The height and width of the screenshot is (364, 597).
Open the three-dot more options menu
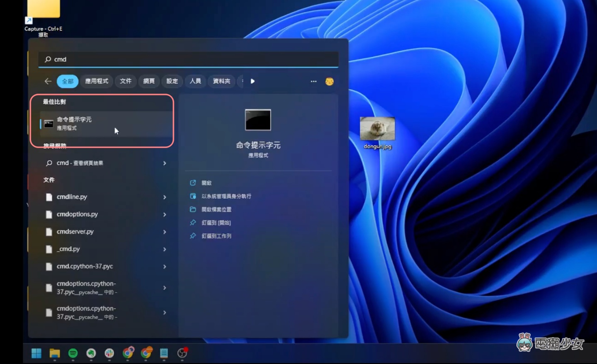pyautogui.click(x=314, y=81)
